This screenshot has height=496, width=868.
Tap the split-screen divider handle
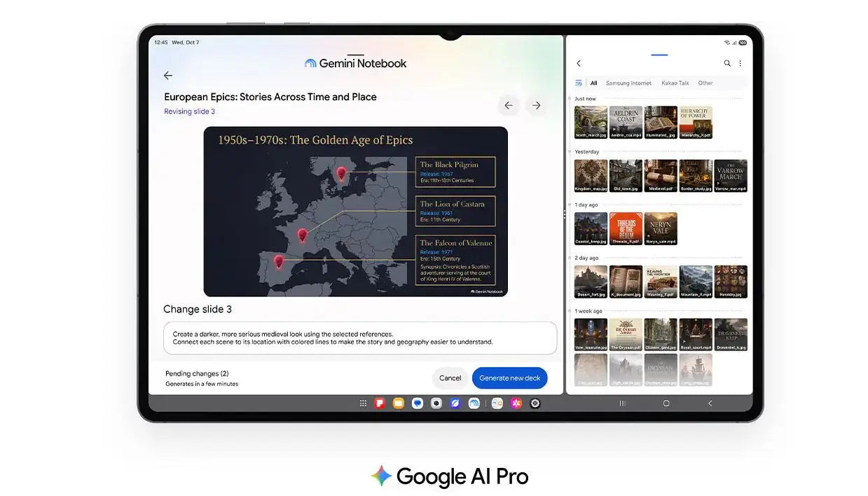click(564, 215)
